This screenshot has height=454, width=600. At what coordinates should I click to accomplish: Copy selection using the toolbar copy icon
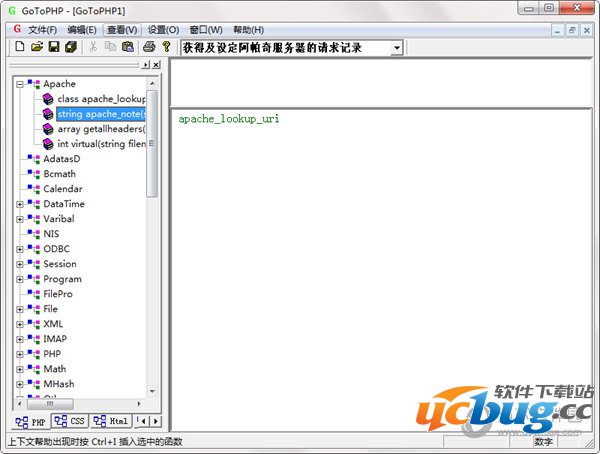click(110, 47)
